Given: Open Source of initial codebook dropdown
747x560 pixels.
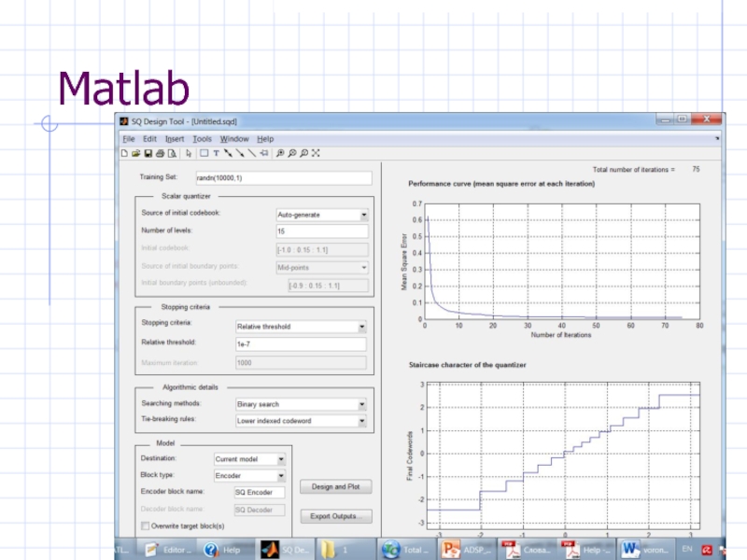Looking at the screenshot, I should 322,215.
